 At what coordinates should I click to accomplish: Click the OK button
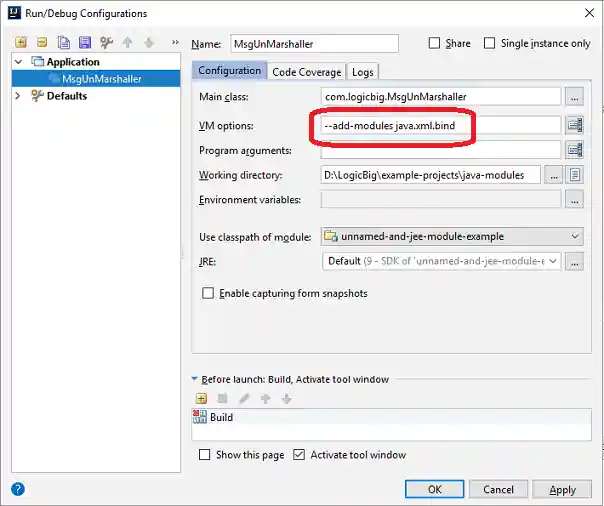point(435,489)
